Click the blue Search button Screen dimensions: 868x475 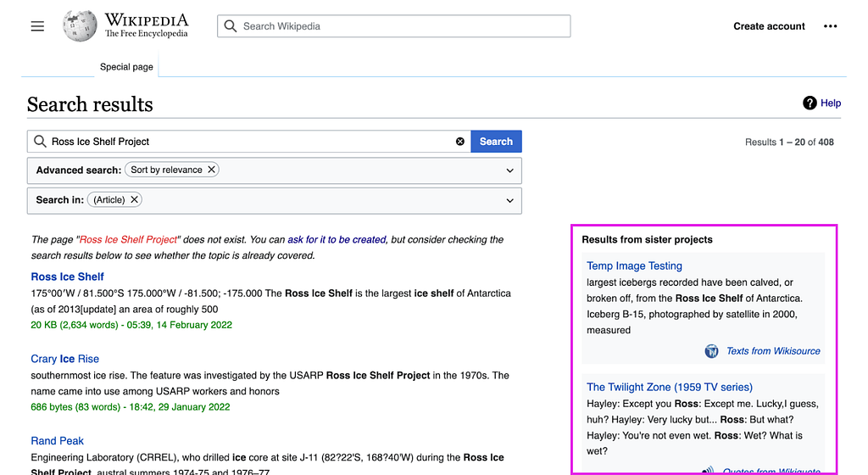496,141
